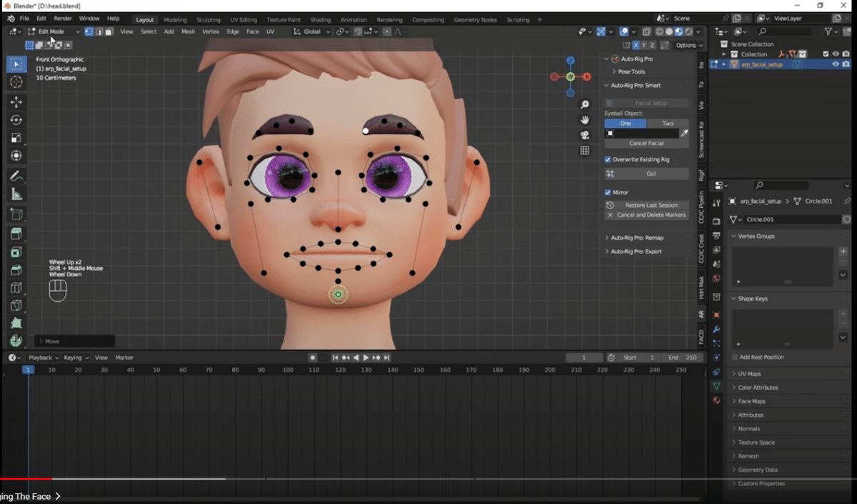
Task: Open the File menu
Action: click(24, 19)
